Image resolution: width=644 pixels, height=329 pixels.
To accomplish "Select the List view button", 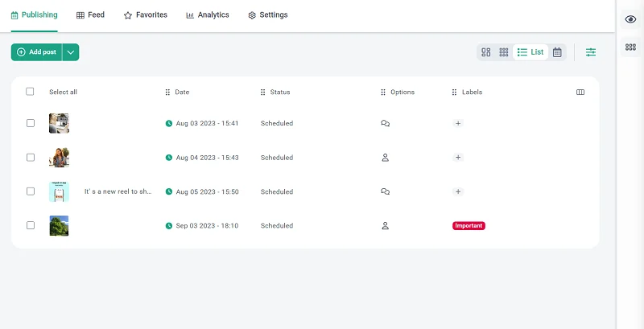I will pos(530,52).
